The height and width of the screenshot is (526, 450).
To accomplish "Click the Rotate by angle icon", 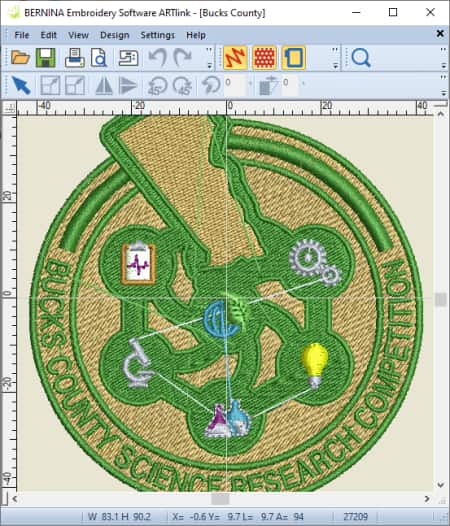I will pos(211,85).
